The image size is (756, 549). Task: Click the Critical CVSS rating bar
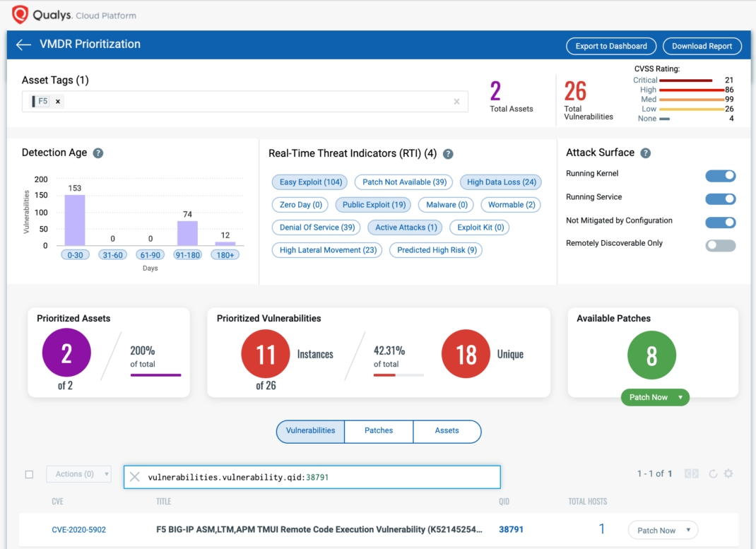[685, 81]
